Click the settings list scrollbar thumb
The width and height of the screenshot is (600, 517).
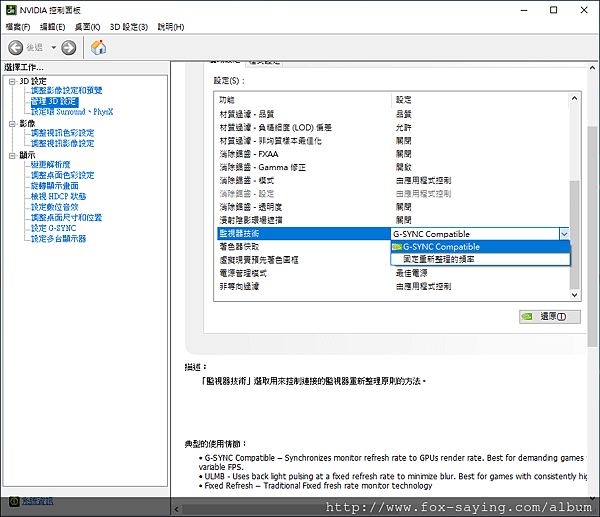pos(574,235)
